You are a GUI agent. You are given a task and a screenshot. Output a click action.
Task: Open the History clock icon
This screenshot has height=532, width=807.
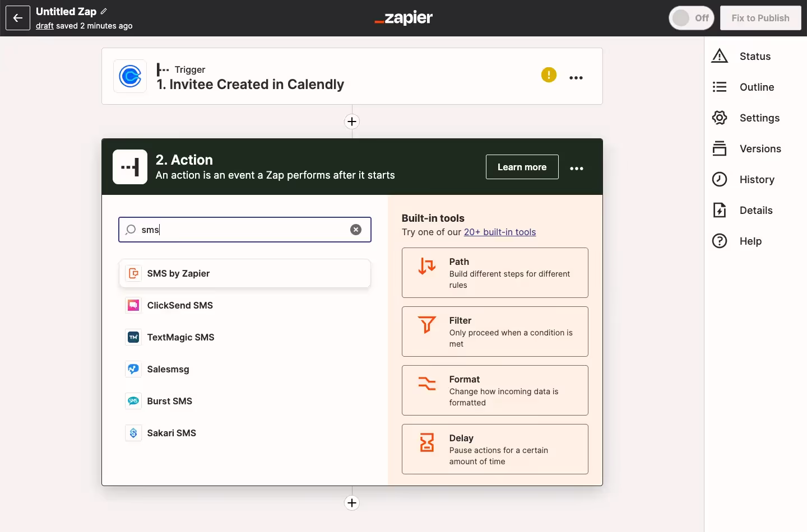point(720,180)
